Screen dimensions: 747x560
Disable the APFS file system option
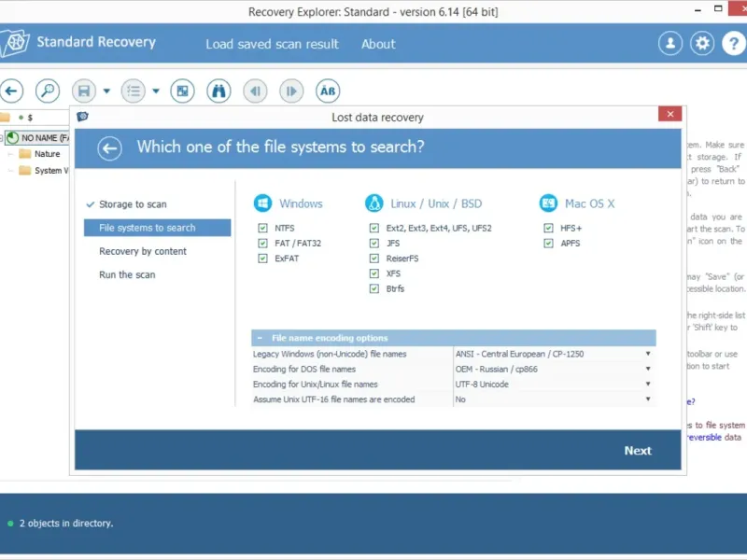549,244
